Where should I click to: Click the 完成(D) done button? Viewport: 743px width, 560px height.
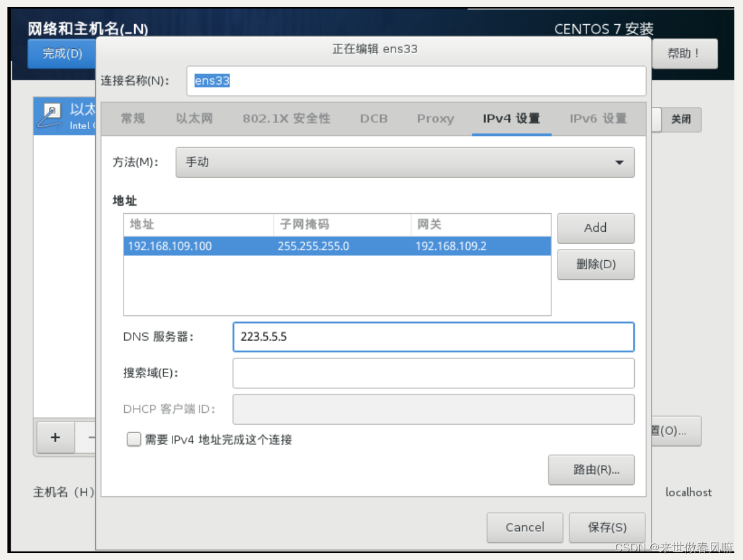pos(62,54)
